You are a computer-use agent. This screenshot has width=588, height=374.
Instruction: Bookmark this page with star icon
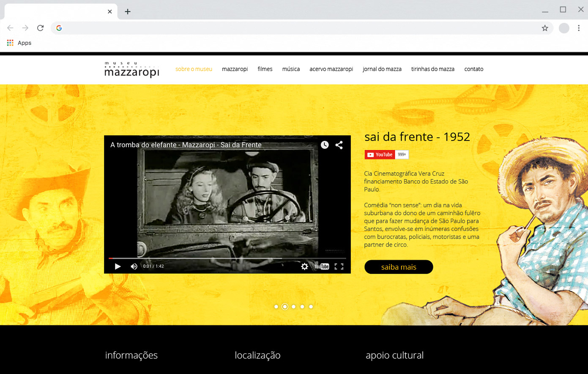pyautogui.click(x=545, y=28)
